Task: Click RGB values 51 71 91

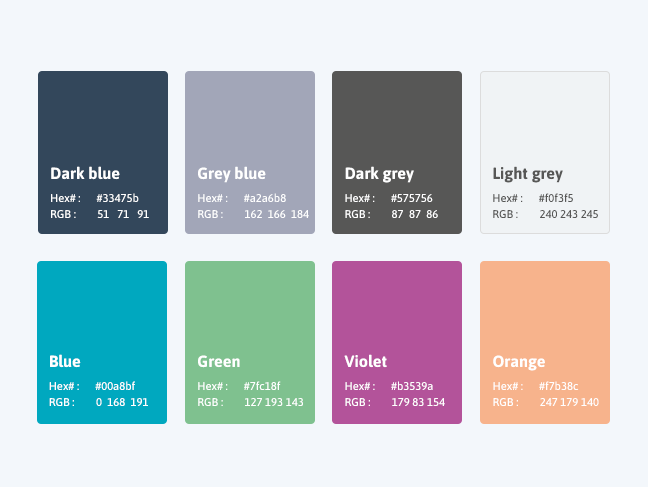Action: (x=123, y=215)
